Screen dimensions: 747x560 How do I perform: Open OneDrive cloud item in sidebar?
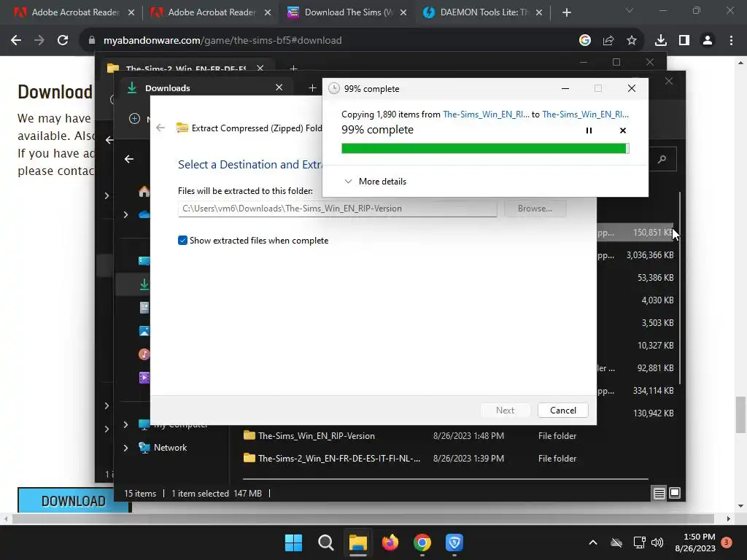pyautogui.click(x=144, y=215)
